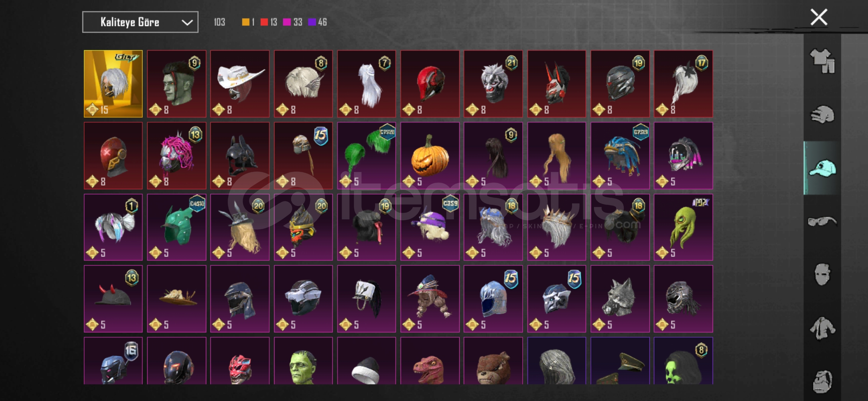Image resolution: width=868 pixels, height=401 pixels.
Task: Select the Frankenstein green head item
Action: pos(303,361)
